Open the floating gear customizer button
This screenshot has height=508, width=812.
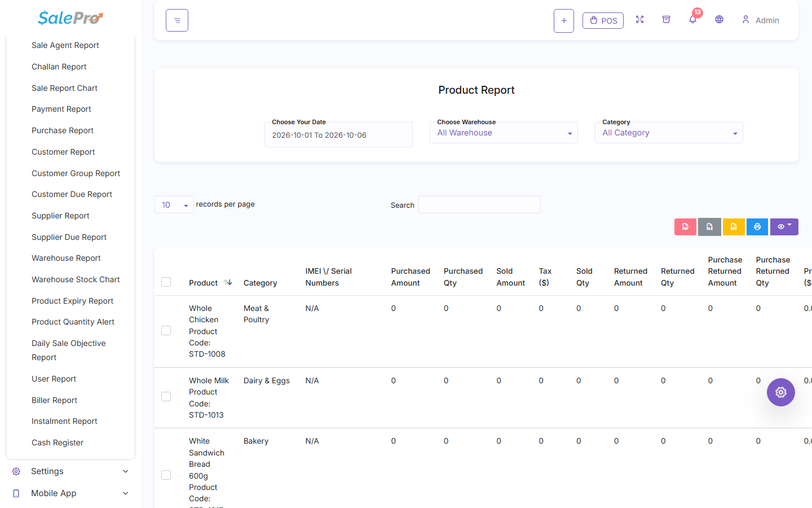click(781, 392)
